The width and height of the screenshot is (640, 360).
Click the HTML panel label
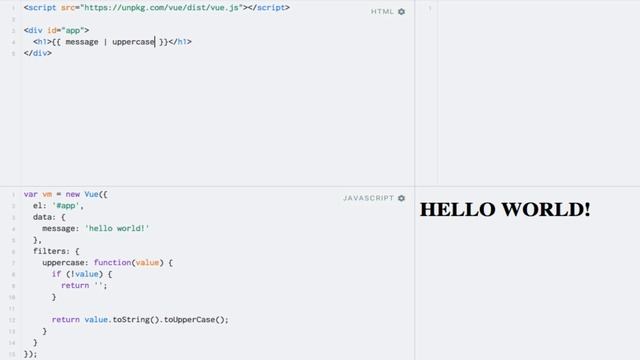pyautogui.click(x=382, y=12)
